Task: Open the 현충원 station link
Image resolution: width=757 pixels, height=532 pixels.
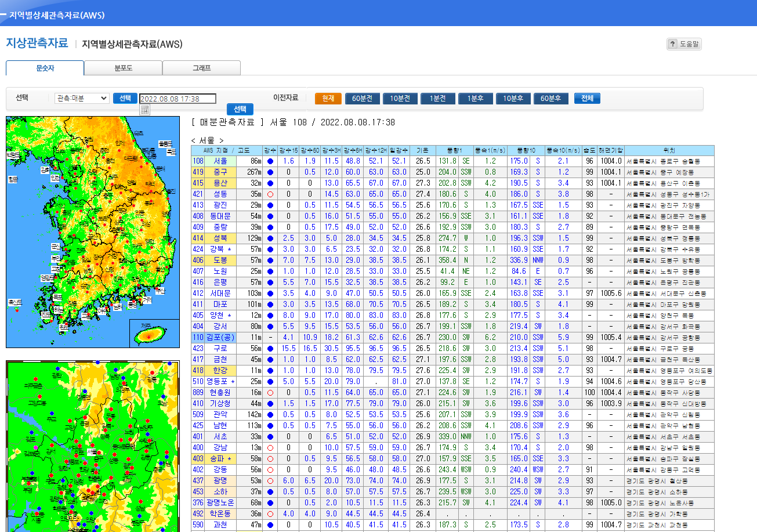Action: (220, 393)
